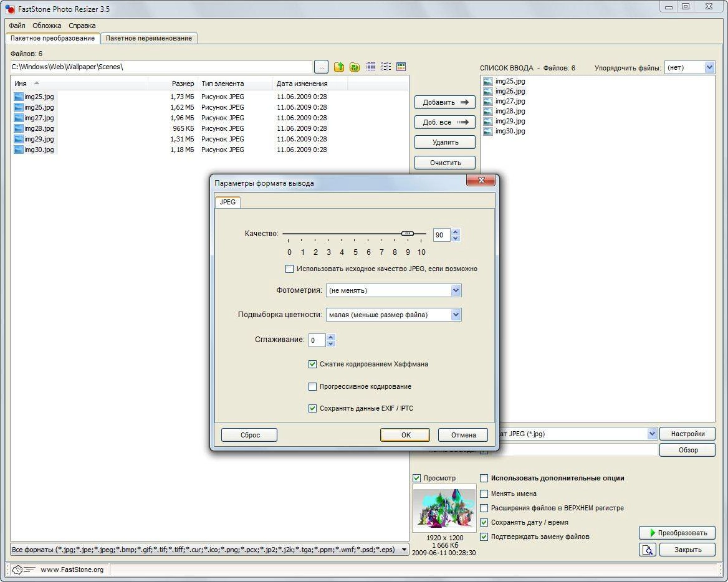Click the 'Отмена' cancel button
Screen dimensions: 728x582
point(463,435)
